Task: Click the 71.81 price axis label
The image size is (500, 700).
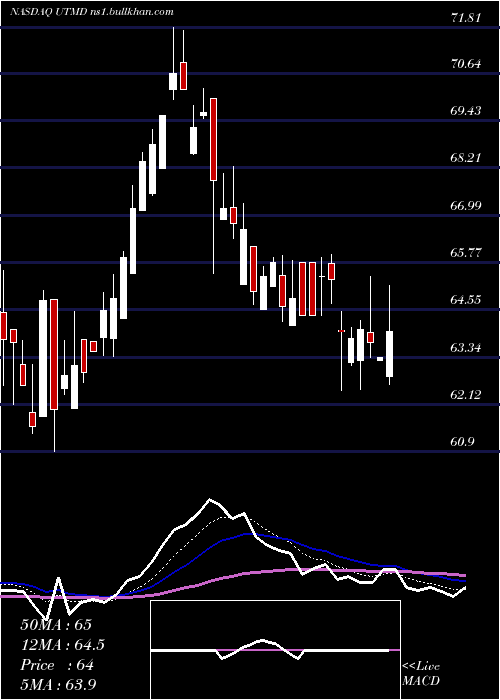Action: click(466, 18)
